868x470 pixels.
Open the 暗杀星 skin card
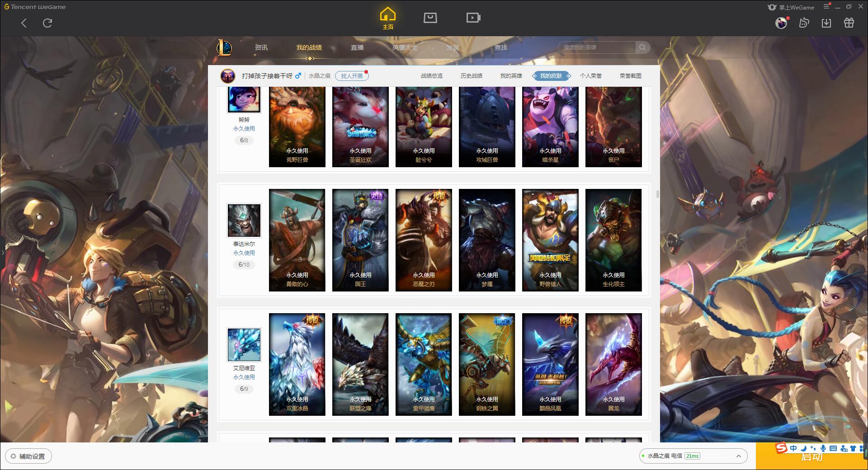[550, 127]
